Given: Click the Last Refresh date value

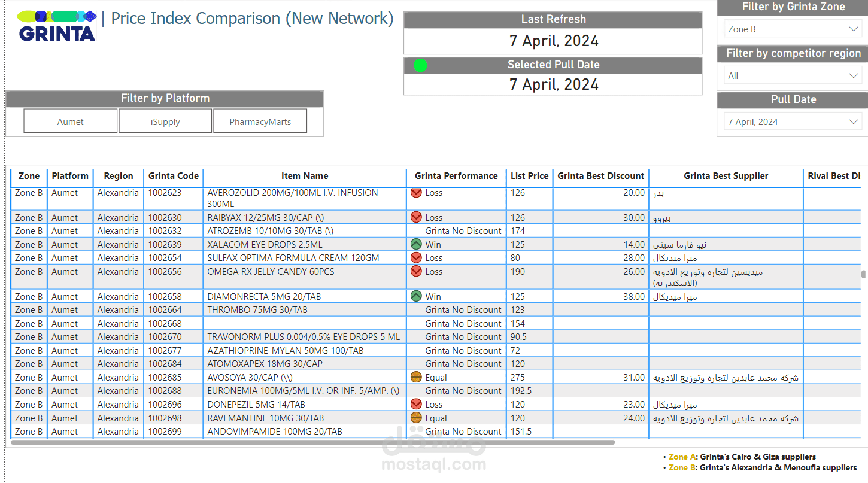Looking at the screenshot, I should coord(554,41).
